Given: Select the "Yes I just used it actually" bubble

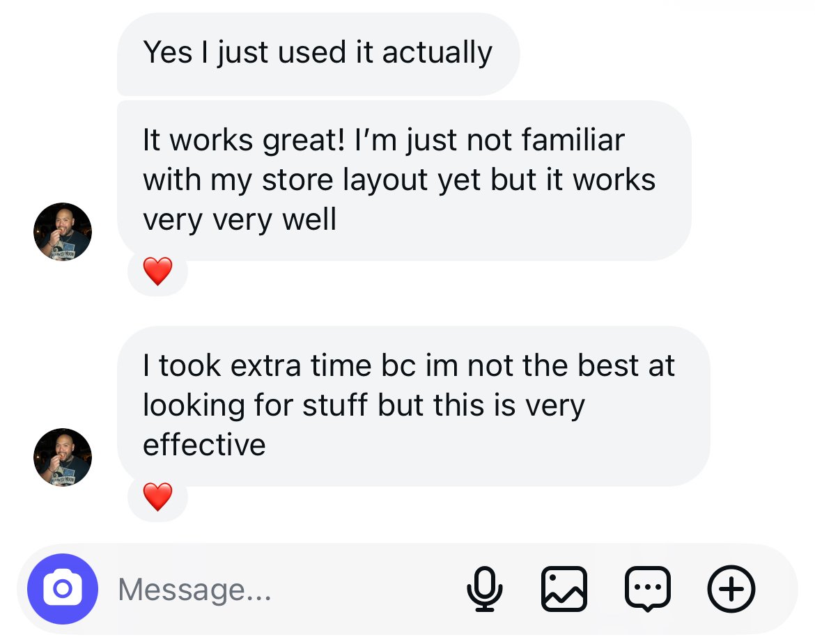Looking at the screenshot, I should tap(318, 53).
